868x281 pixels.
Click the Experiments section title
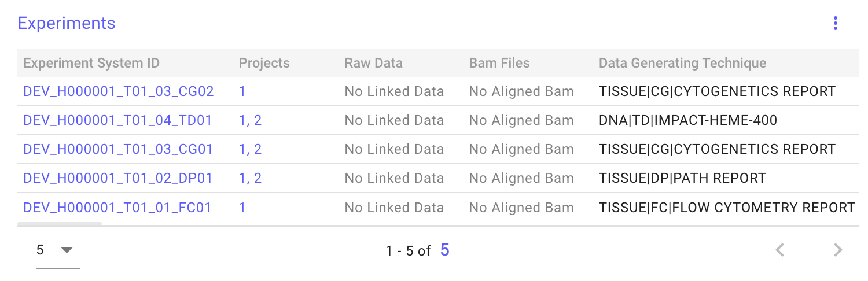[67, 23]
